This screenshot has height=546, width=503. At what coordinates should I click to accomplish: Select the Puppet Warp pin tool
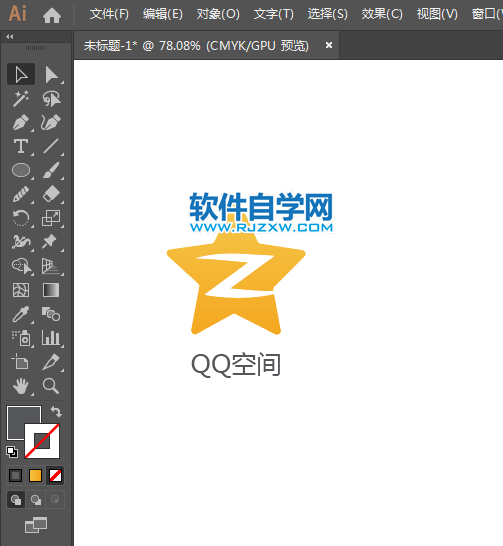pyautogui.click(x=50, y=241)
